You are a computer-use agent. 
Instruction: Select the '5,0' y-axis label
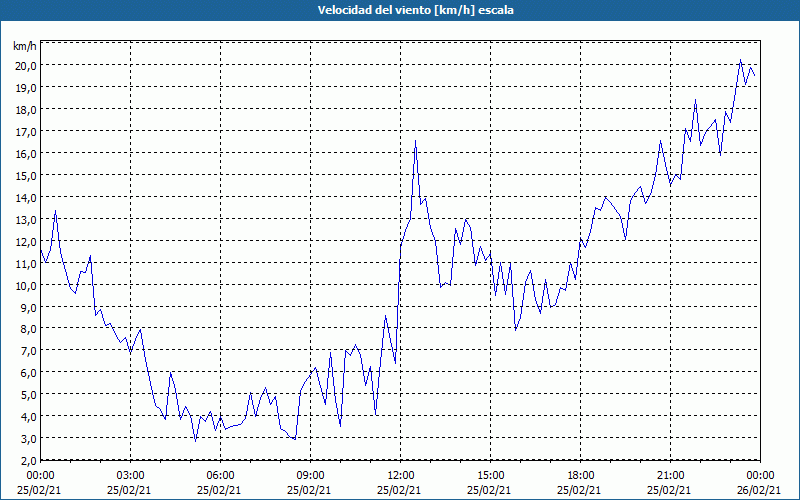tap(29, 394)
